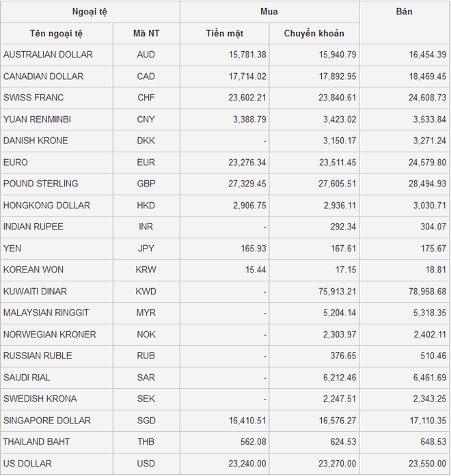Click the SINGAPORE DOLLAR row name
This screenshot has height=476, width=451.
click(46, 421)
